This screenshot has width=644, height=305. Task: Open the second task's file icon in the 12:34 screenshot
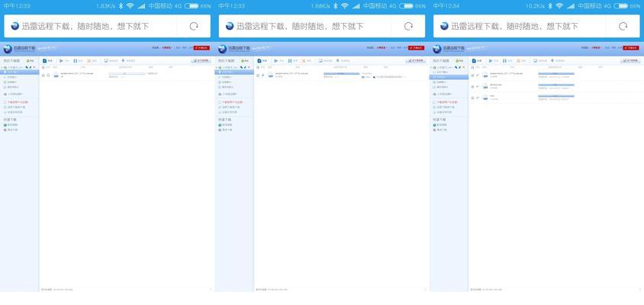pos(485,86)
